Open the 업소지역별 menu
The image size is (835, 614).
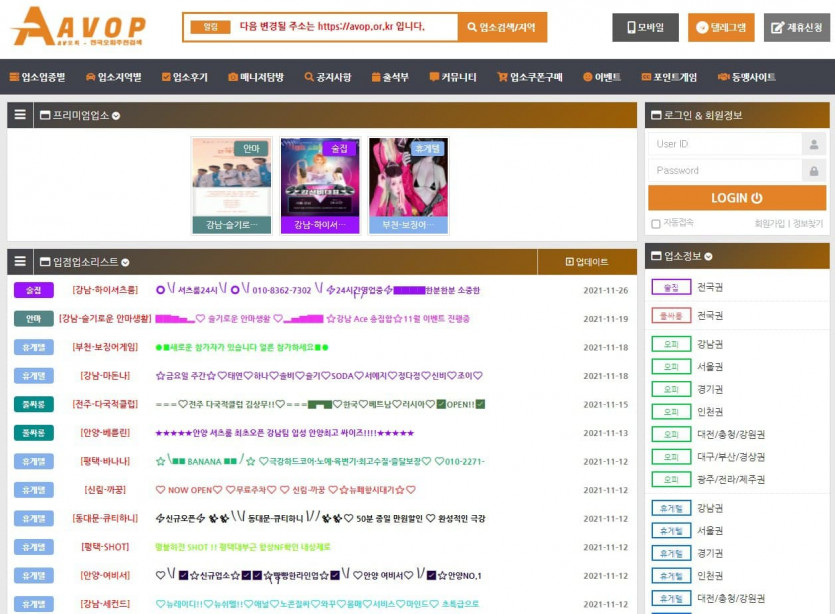point(114,77)
